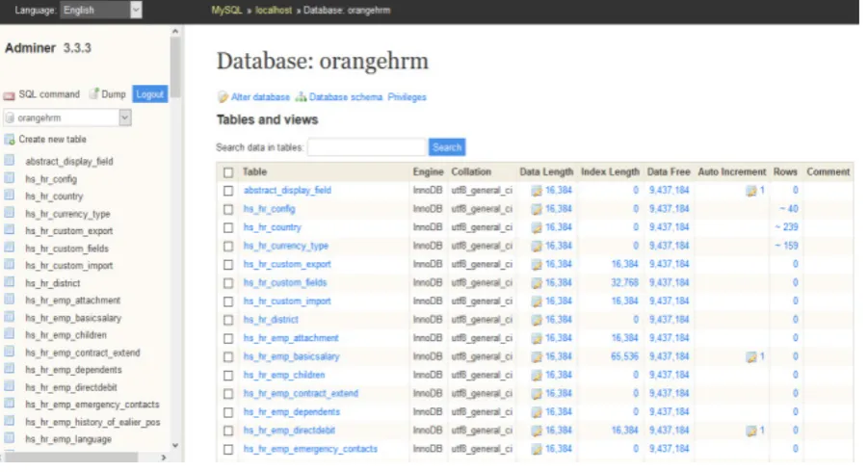Viewport: 868px width, 472px height.
Task: Select icon beside hs_hr_config in sidebar
Action: [x=10, y=178]
